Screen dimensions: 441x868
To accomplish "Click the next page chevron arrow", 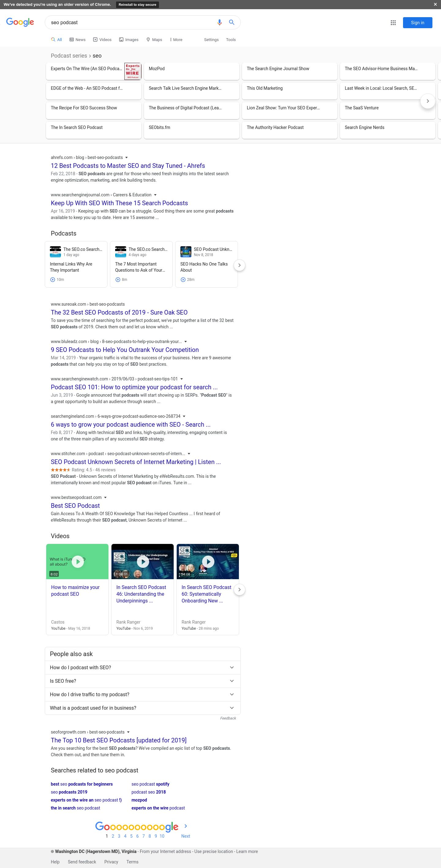I will click(x=186, y=826).
